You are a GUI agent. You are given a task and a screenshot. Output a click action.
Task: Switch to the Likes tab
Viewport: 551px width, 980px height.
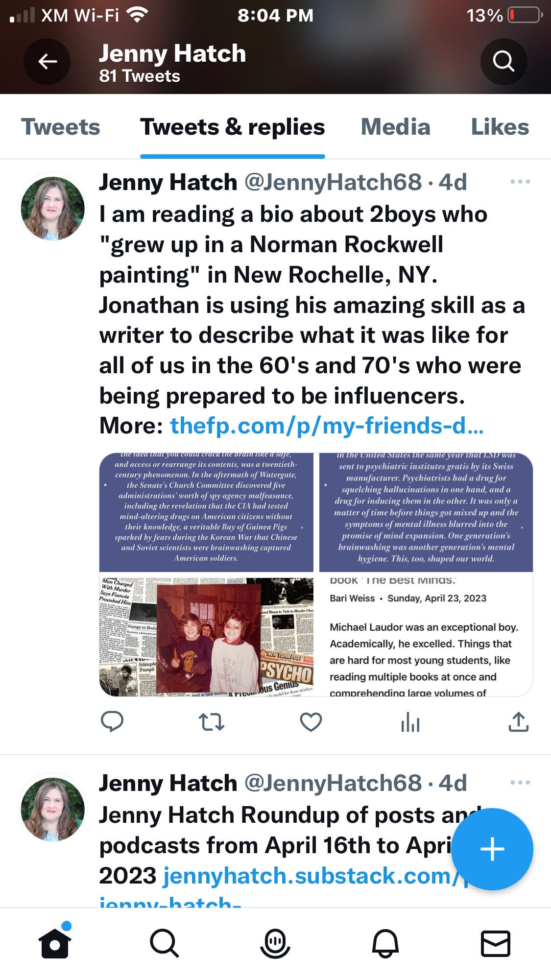coord(500,127)
